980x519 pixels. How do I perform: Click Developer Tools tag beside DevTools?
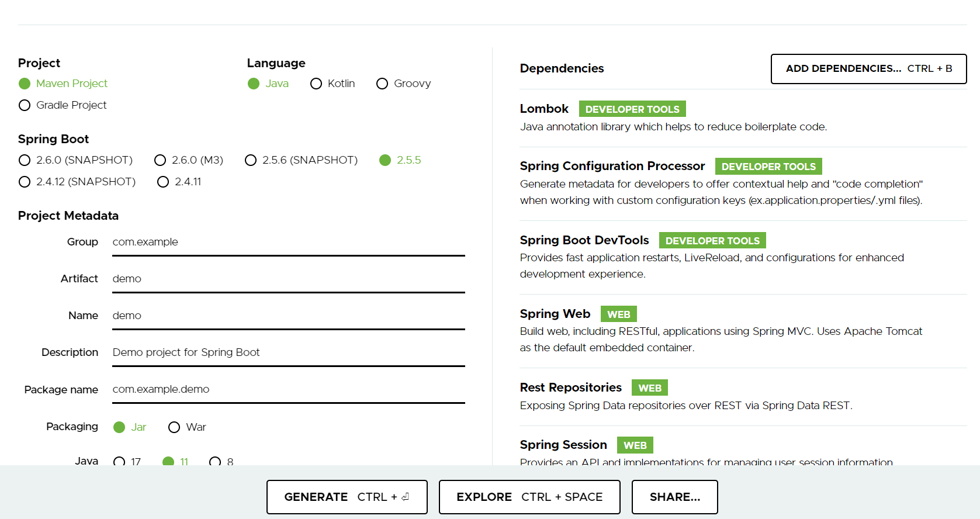click(712, 241)
